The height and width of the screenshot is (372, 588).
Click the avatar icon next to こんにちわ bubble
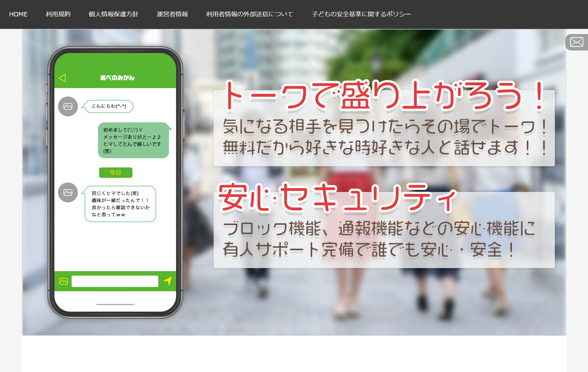(x=68, y=107)
